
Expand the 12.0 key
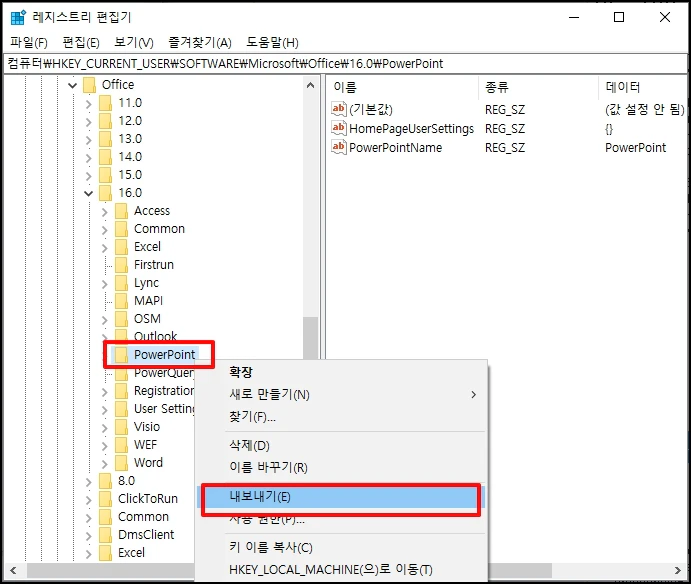click(x=89, y=122)
